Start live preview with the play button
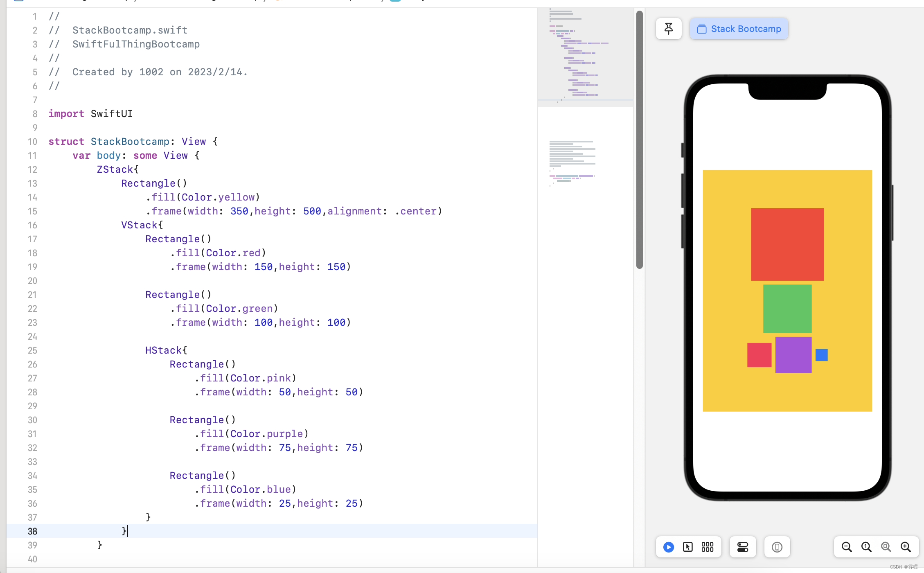Screen dimensions: 924x573 668,547
